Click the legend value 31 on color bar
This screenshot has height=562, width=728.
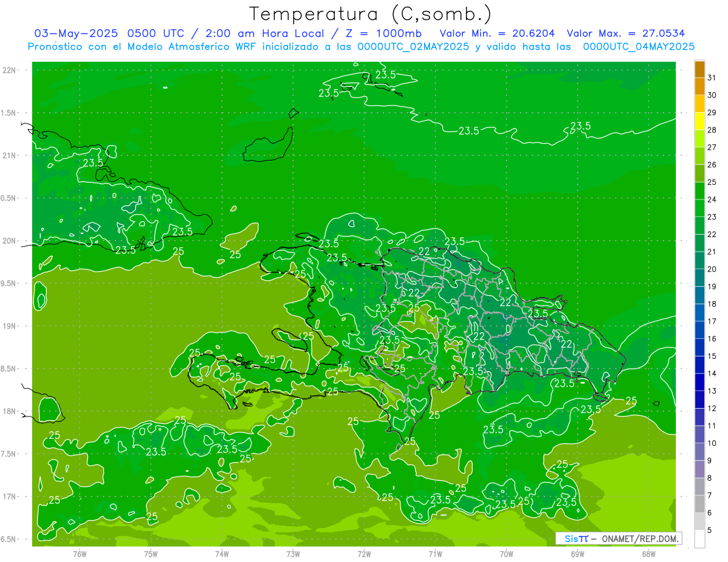pos(712,77)
